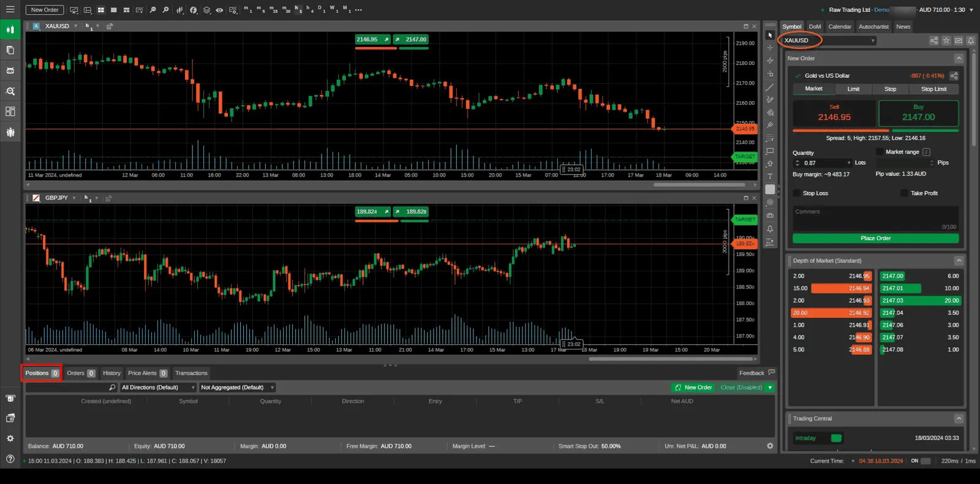980x484 pixels.
Task: Select the single chart layout icon
Action: (113, 10)
